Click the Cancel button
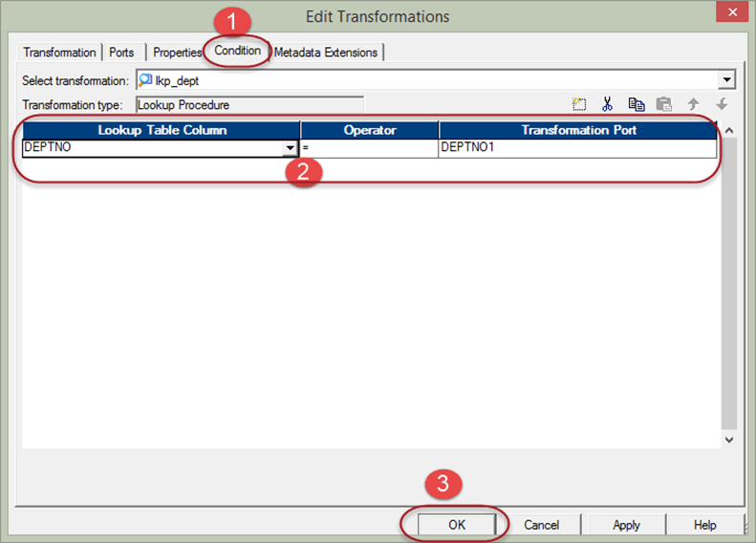 tap(541, 525)
